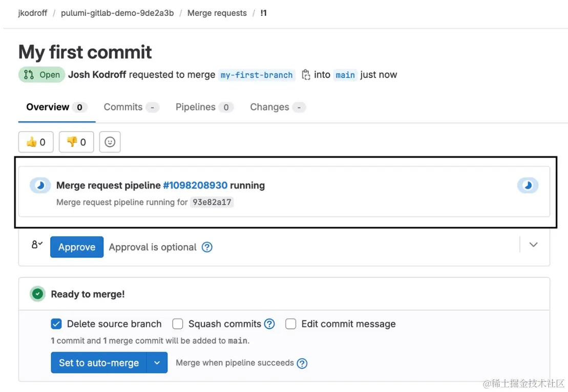The image size is (568, 392).
Task: Enable the Squash commits checkbox
Action: 178,324
